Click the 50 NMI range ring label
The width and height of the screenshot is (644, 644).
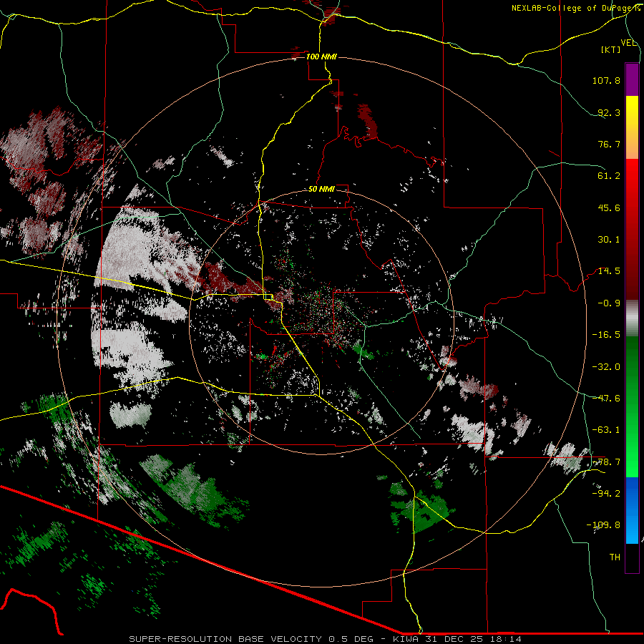tap(321, 189)
